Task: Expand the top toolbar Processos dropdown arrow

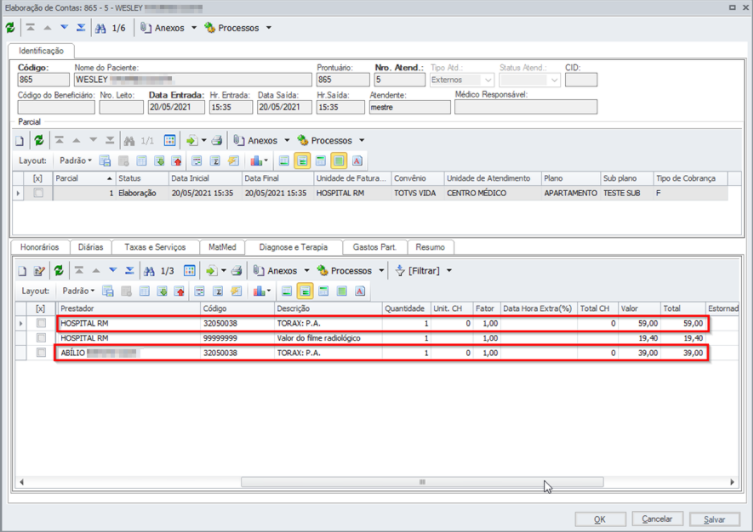Action: 269,28
